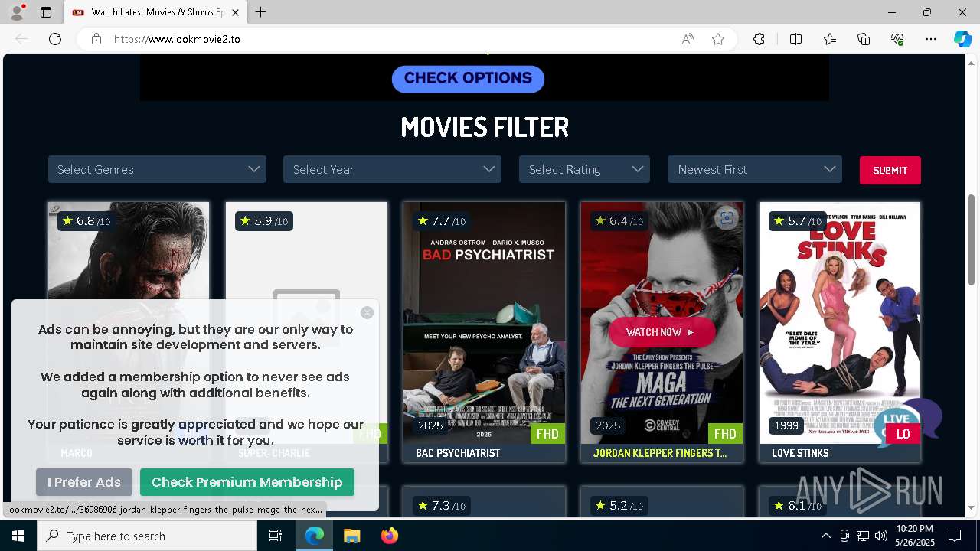Show hidden system tray icons

pyautogui.click(x=825, y=536)
